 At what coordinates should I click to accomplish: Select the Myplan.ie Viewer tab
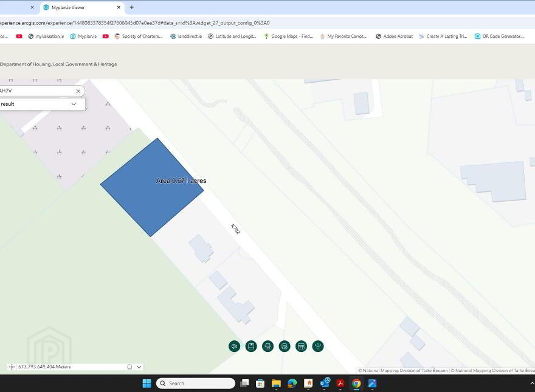coord(82,7)
